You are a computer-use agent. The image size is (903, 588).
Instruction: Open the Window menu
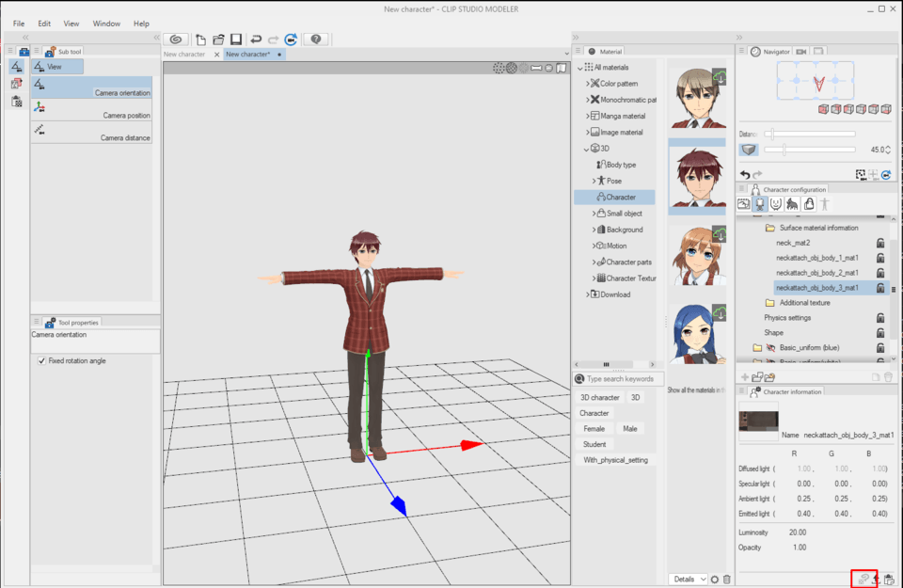[106, 24]
